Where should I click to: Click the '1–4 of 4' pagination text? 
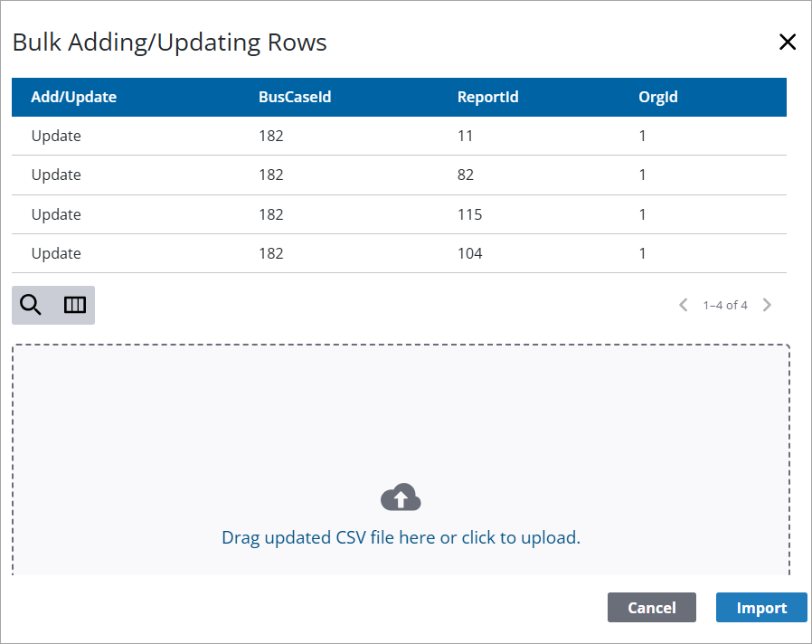[725, 305]
